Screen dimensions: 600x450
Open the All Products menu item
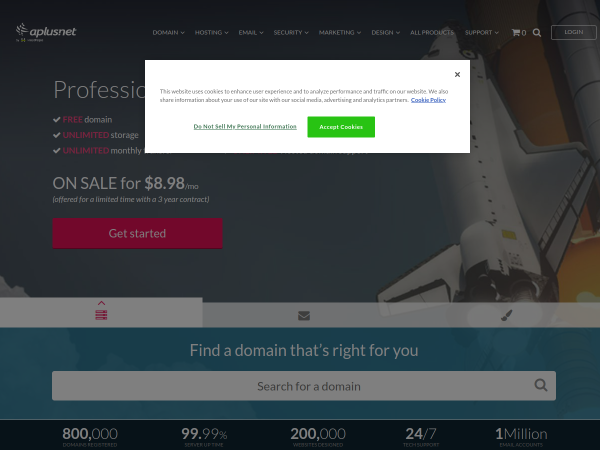coord(432,33)
